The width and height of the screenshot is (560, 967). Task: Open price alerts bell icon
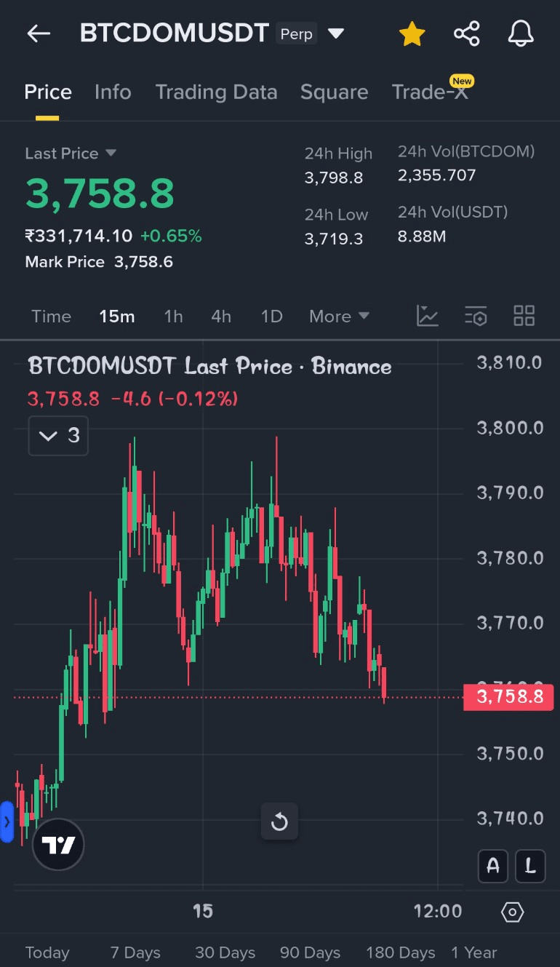(x=520, y=34)
